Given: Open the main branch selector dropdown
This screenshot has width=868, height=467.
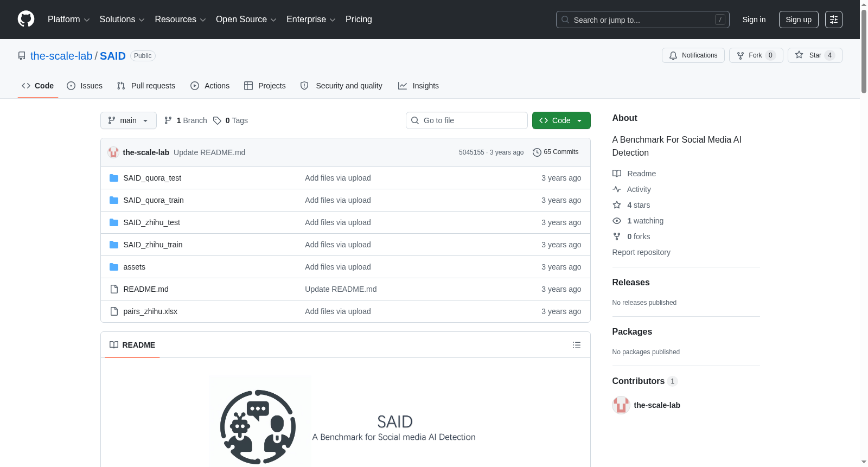Looking at the screenshot, I should point(129,120).
